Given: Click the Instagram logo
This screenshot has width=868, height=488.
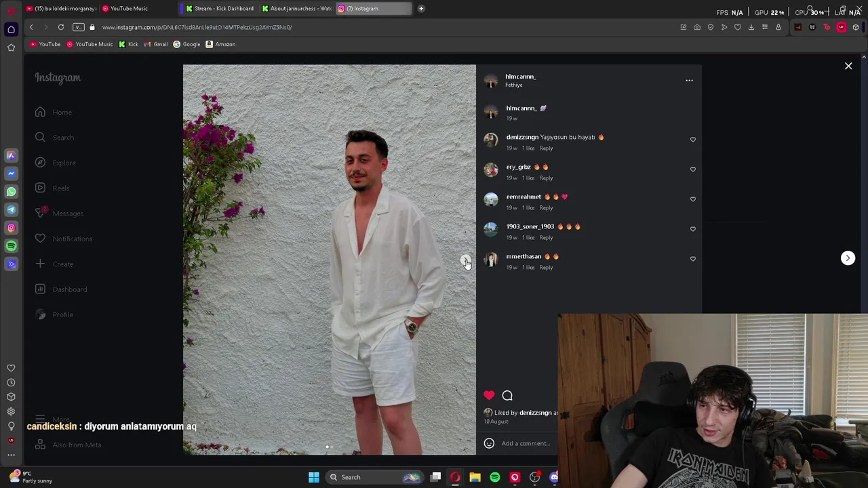Looking at the screenshot, I should [x=58, y=78].
